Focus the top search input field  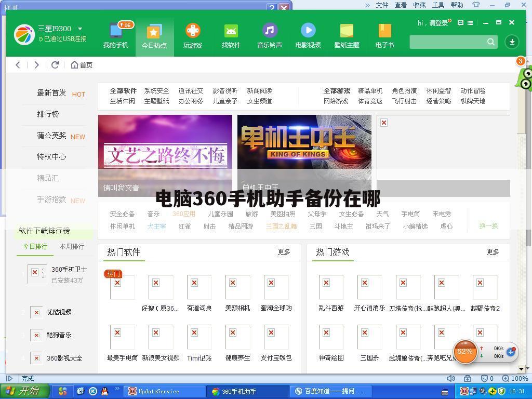453,42
